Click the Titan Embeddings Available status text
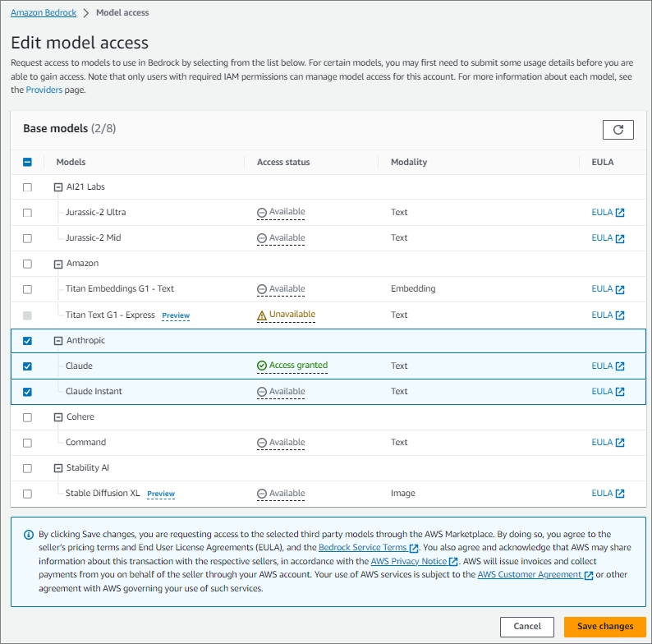652x644 pixels. pyautogui.click(x=287, y=288)
